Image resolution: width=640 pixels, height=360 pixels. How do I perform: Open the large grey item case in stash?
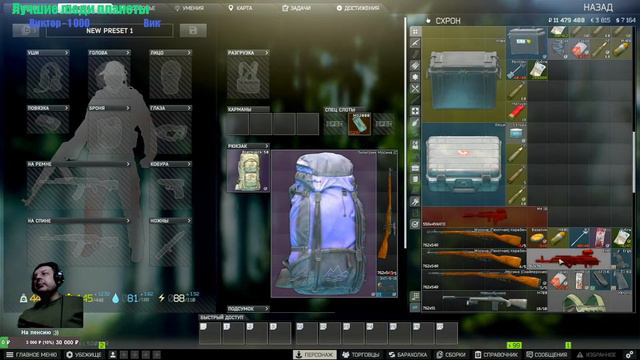coord(464,80)
